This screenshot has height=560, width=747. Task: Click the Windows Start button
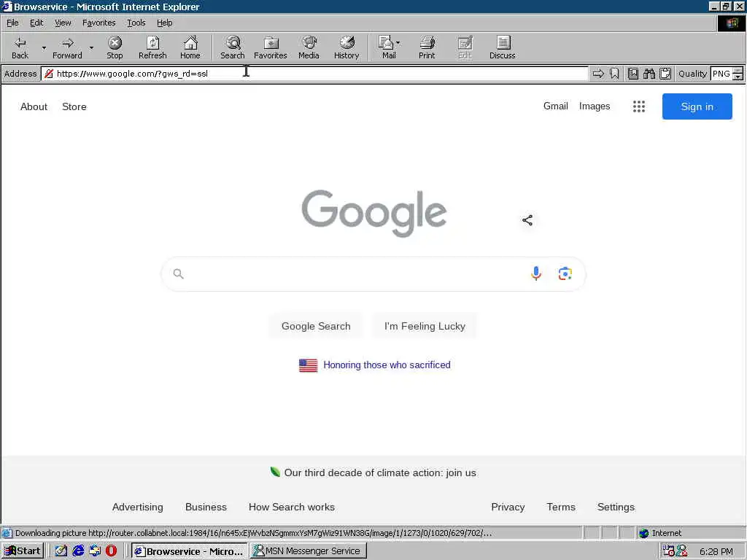[23, 551]
